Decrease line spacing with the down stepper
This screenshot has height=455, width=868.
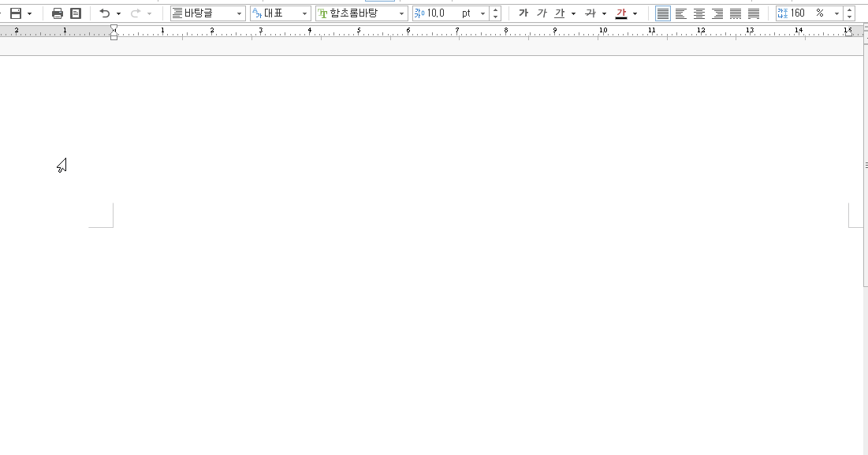coord(849,17)
